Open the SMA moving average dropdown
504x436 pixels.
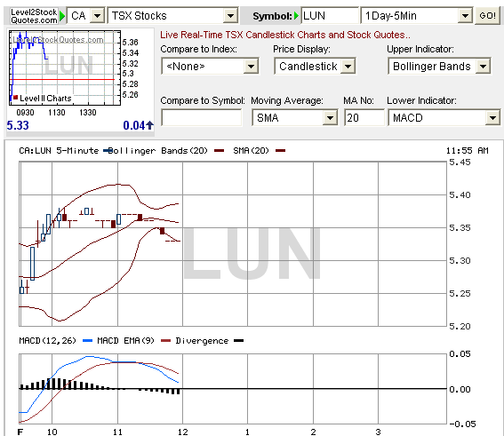click(295, 117)
